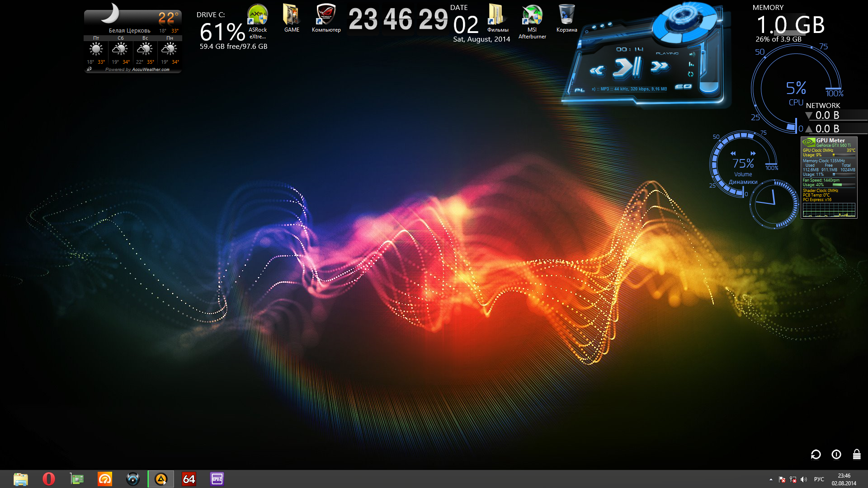This screenshot has height=488, width=868.
Task: Open AIDA64 from the taskbar
Action: point(189,479)
